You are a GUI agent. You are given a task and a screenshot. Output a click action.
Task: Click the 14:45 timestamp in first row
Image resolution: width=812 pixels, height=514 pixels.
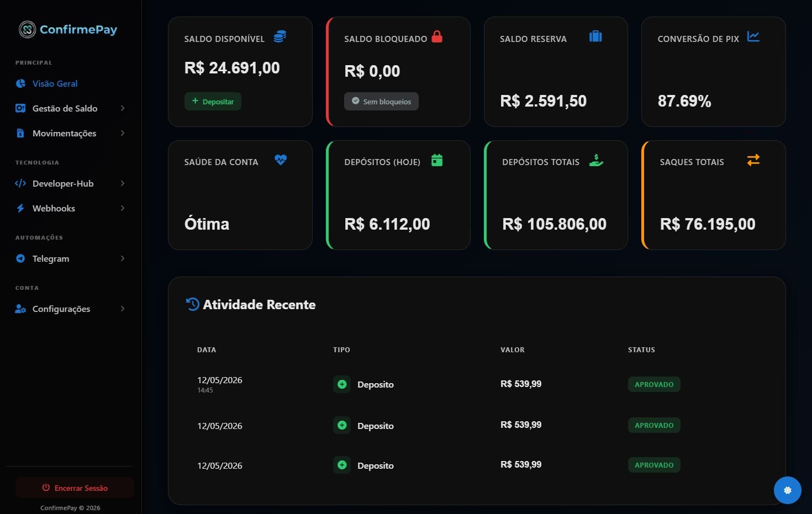coord(205,390)
